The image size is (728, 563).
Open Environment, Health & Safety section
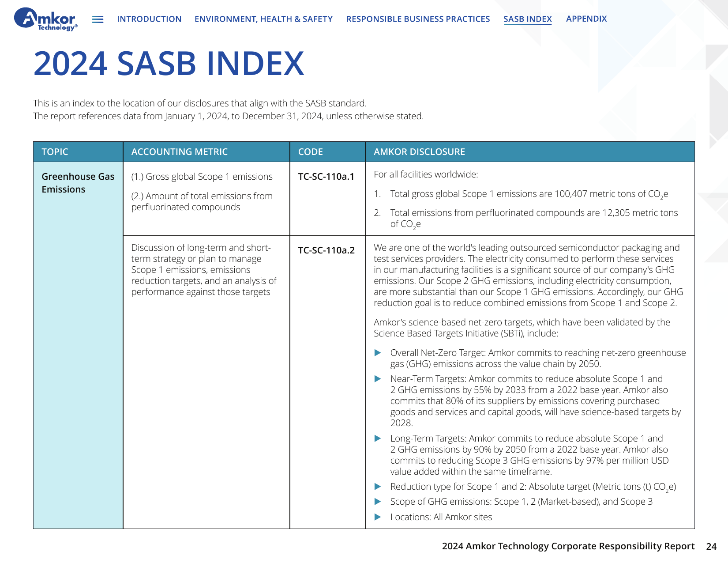coord(263,19)
